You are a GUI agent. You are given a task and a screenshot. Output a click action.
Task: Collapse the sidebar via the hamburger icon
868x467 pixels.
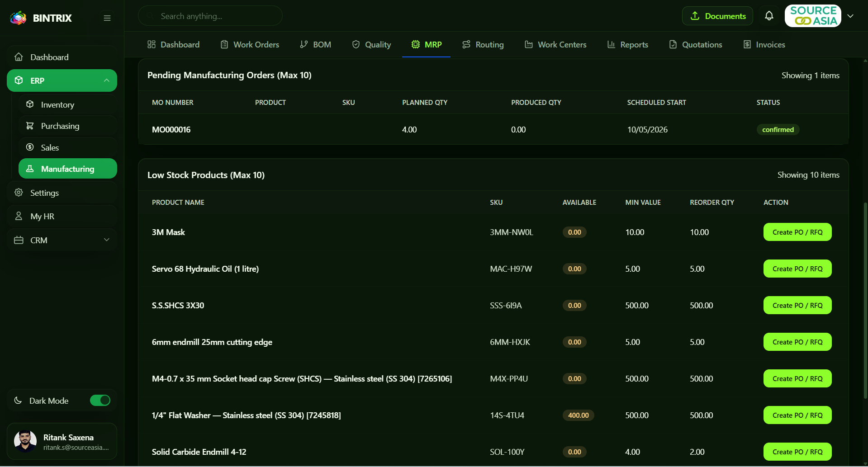pyautogui.click(x=107, y=18)
